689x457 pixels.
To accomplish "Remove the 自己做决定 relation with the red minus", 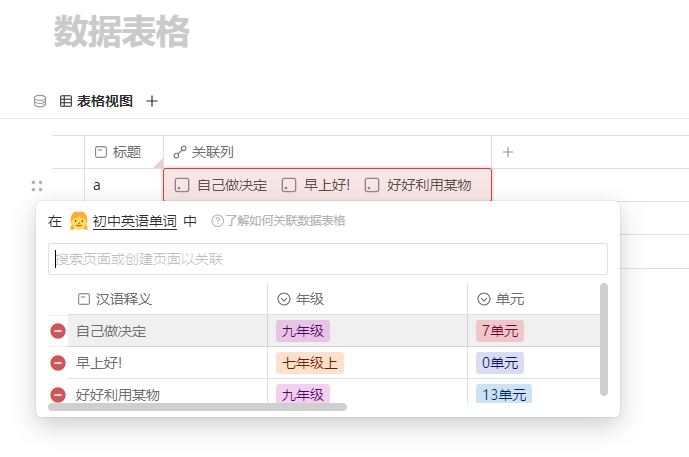I will click(x=58, y=331).
